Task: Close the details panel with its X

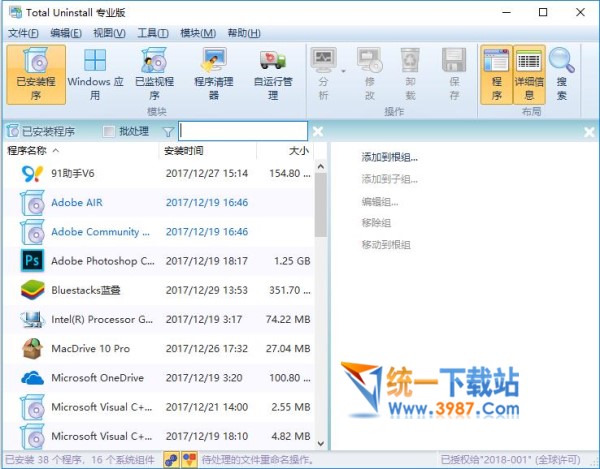Action: tap(589, 132)
